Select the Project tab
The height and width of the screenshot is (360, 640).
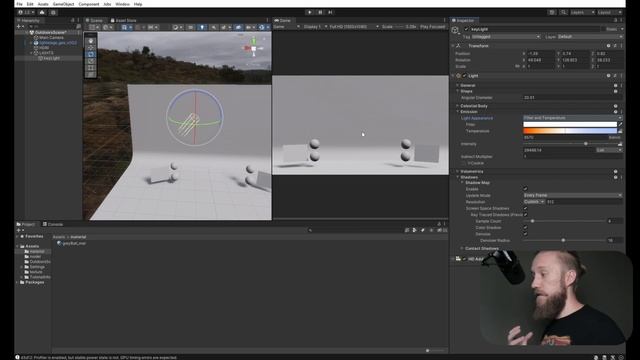26,224
